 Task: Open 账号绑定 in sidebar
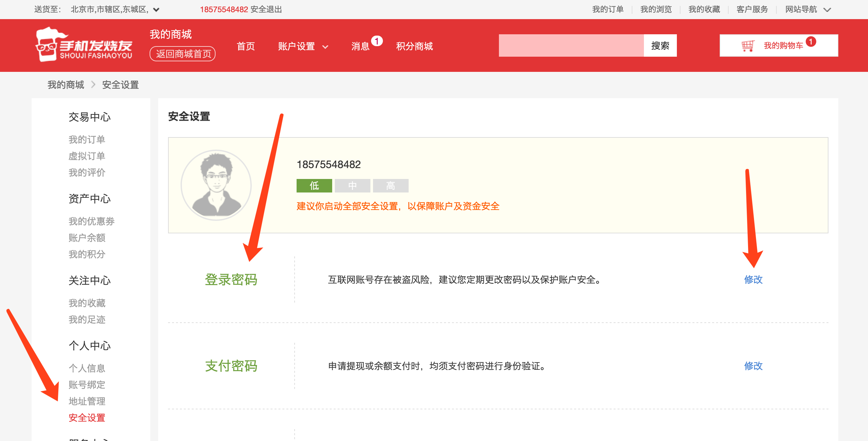pos(87,384)
